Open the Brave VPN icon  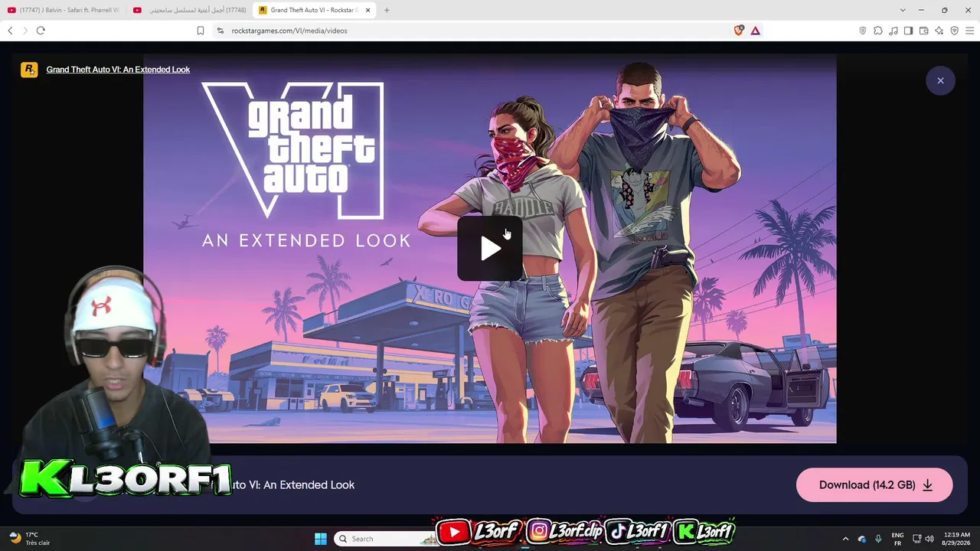pos(955,31)
